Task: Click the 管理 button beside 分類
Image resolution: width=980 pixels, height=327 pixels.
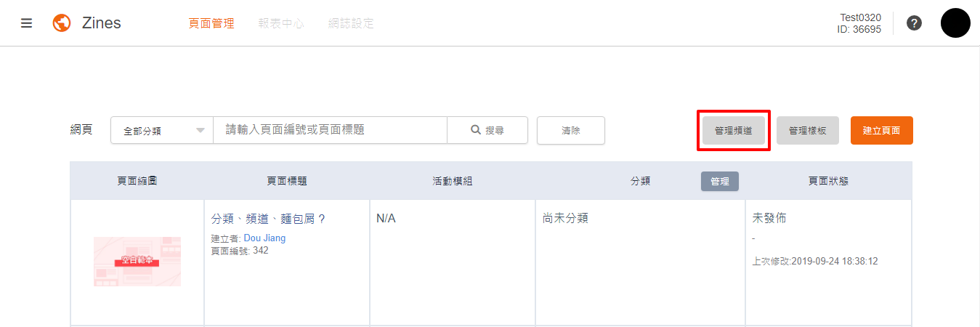Action: coord(719,182)
